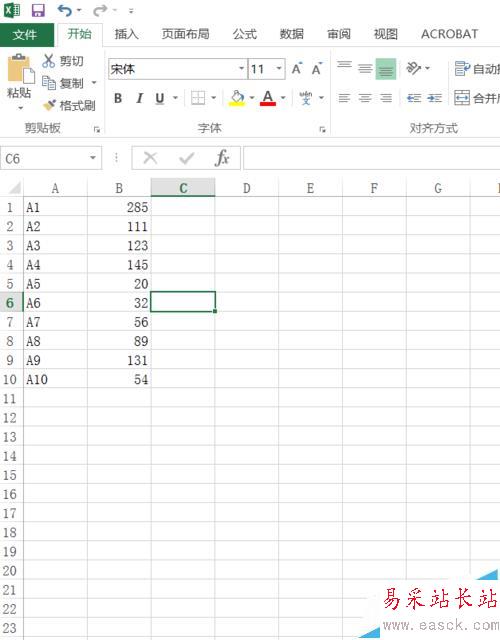
Task: Click the text orientation icon
Action: pos(413,68)
